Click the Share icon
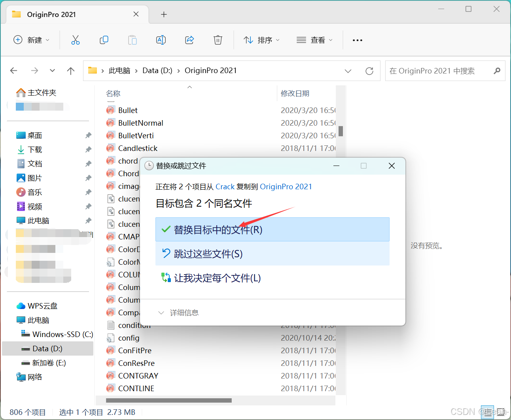Viewport: 511px width, 420px height. pyautogui.click(x=189, y=40)
